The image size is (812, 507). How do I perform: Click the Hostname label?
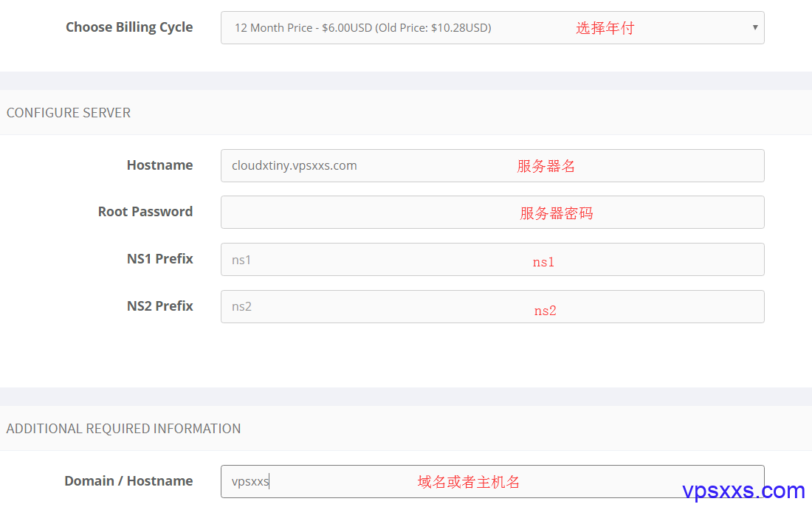click(x=159, y=165)
